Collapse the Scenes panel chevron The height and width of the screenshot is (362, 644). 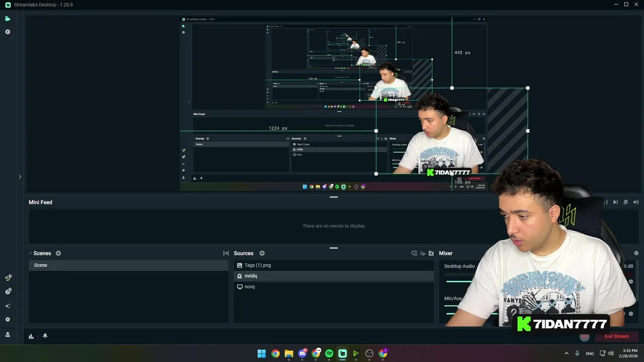pos(30,253)
